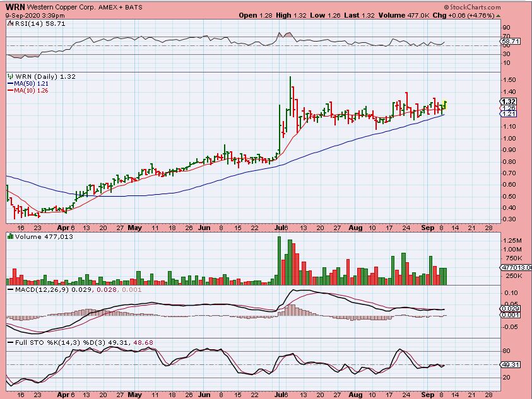The image size is (532, 399).
Task: Click the Volume 477.0K header value
Action: (x=404, y=15)
